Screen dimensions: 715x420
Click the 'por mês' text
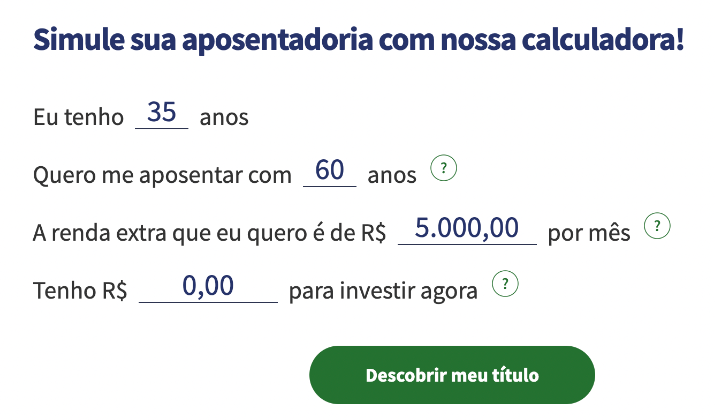click(589, 234)
